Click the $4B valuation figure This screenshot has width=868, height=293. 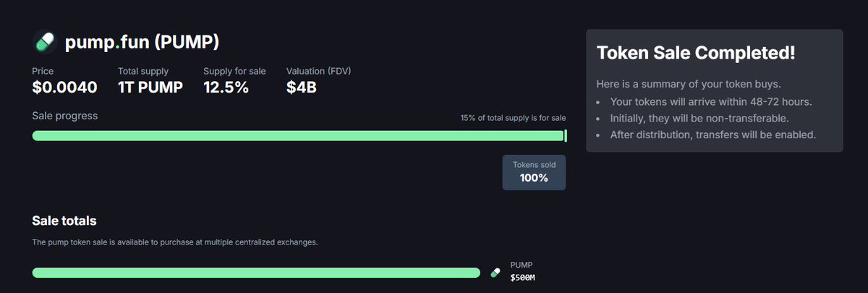301,88
